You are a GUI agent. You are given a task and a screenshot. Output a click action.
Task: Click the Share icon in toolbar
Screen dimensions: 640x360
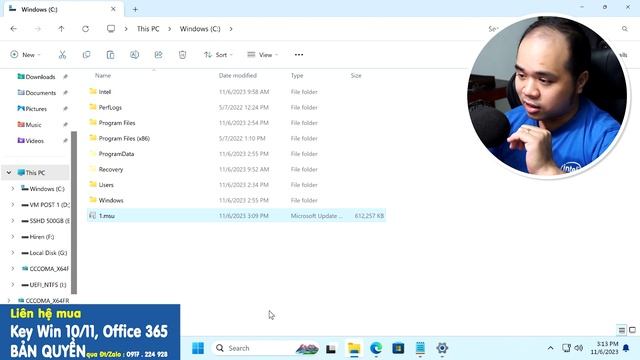158,55
